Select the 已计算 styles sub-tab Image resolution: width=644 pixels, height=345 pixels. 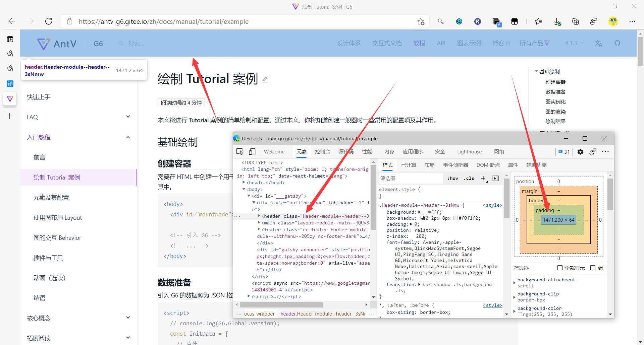(x=409, y=165)
